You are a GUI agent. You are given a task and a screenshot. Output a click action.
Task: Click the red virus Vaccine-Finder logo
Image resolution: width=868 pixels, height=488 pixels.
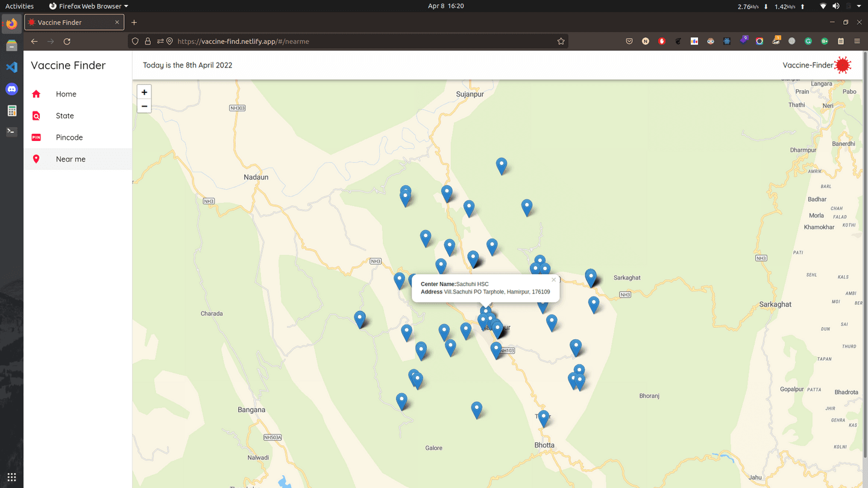843,65
